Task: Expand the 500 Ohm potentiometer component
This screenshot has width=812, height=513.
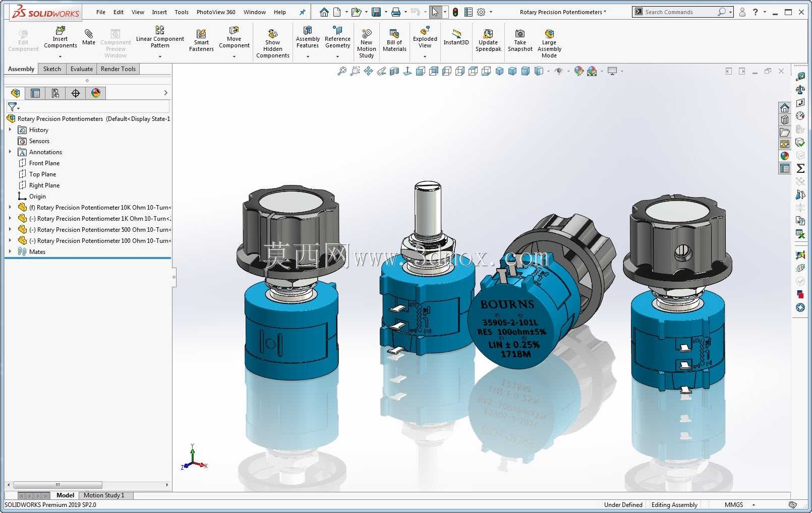Action: click(x=10, y=230)
